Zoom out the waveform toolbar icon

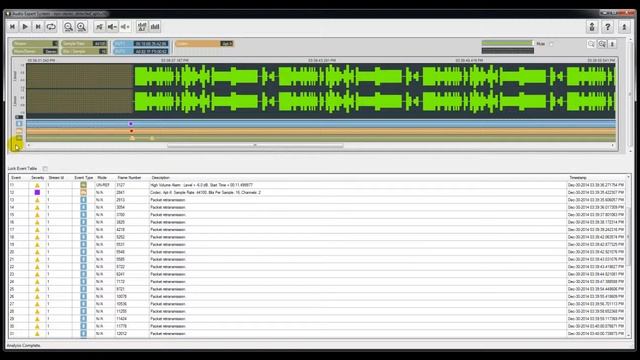point(68,27)
